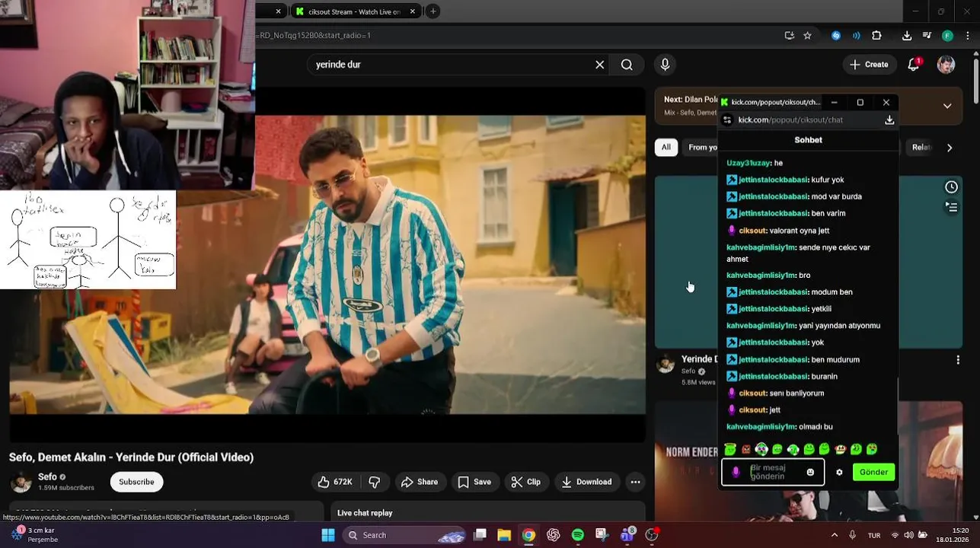Select the All filter chip
Screen dimensions: 980x548
[666, 148]
